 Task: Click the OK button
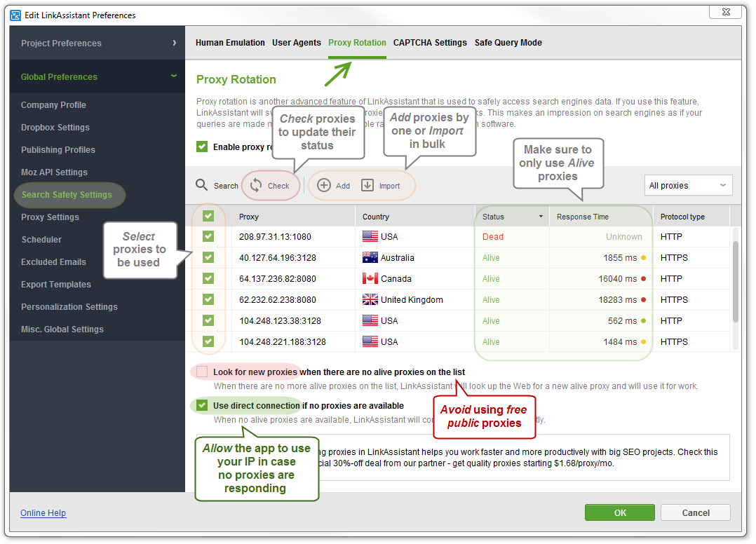(619, 512)
